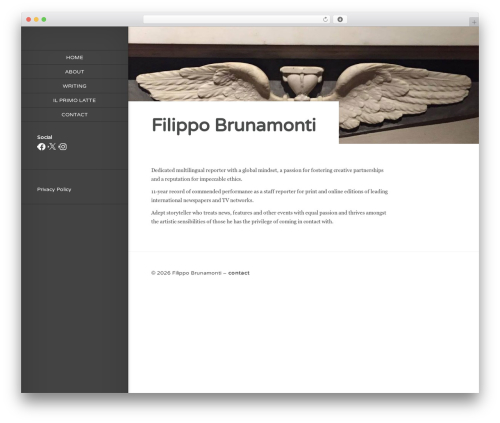Click the Filippo Brunamonti site title
The image size is (500, 423).
(x=234, y=125)
